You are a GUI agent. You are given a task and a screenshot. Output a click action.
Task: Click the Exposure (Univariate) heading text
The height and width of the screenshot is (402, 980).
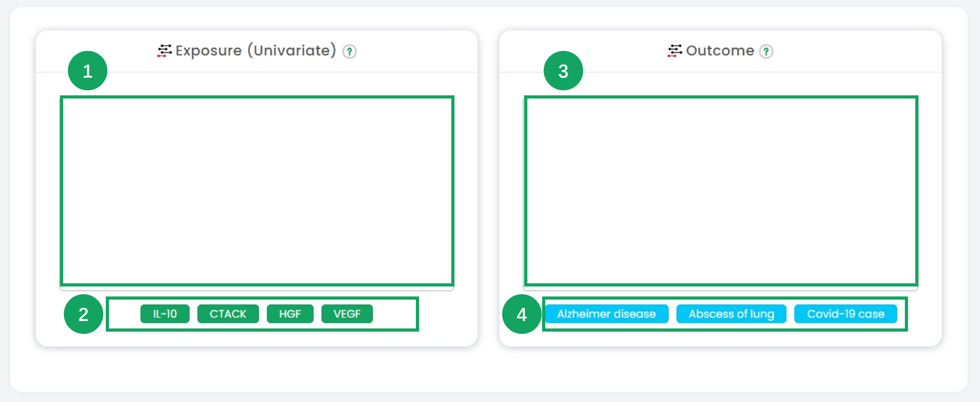click(x=256, y=51)
